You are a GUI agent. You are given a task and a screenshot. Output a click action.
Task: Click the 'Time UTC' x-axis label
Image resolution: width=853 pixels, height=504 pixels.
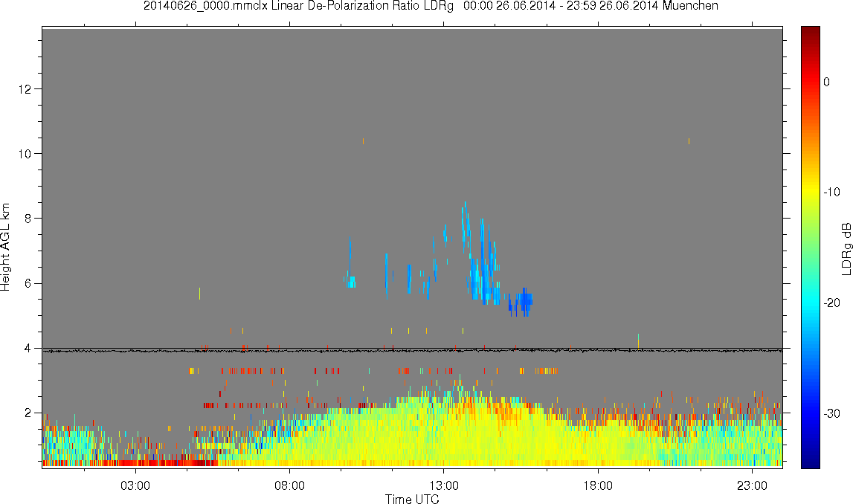(412, 499)
